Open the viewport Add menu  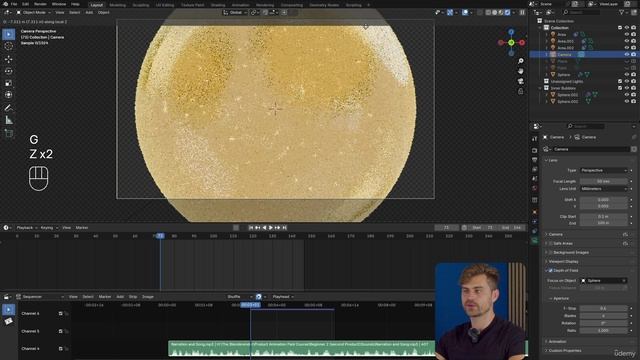89,13
